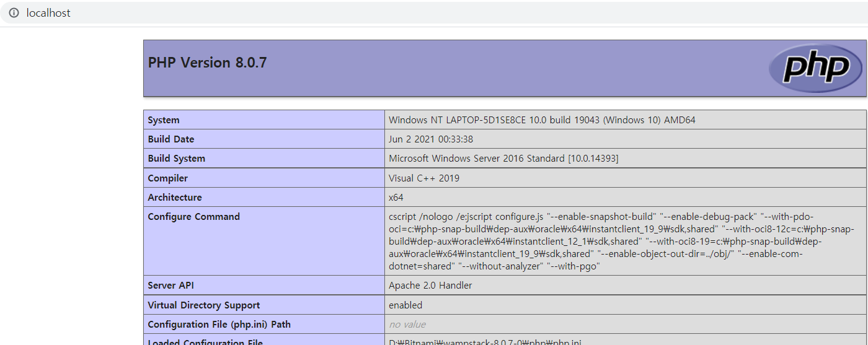This screenshot has width=868, height=345.
Task: Click the "x64" architecture value
Action: click(396, 198)
